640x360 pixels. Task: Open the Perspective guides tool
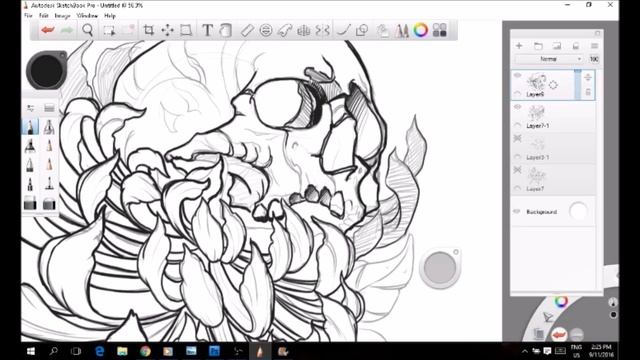pos(303,30)
